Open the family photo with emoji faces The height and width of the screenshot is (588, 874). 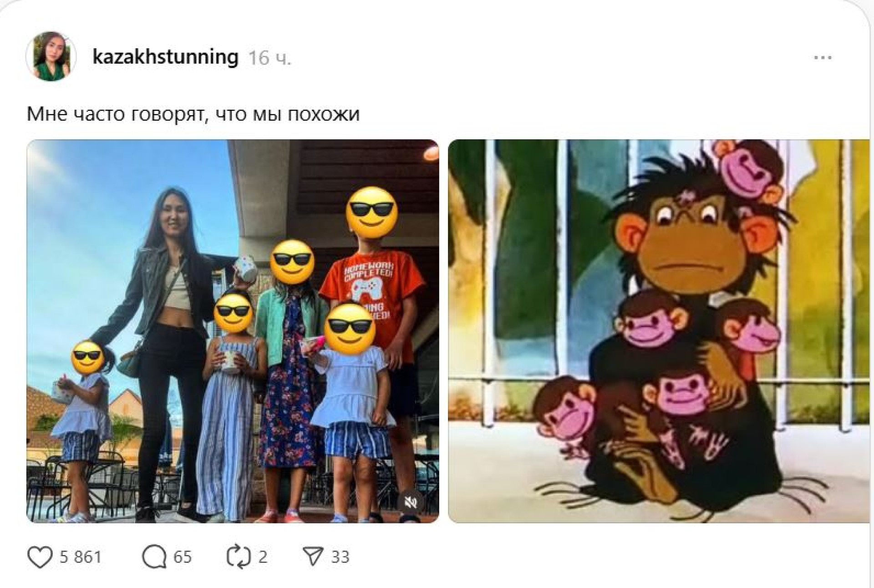(x=233, y=331)
